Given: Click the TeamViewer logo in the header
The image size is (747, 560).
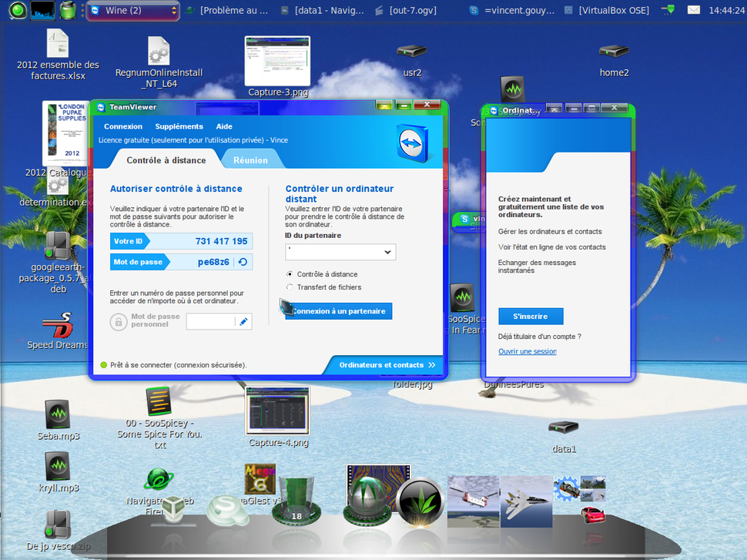Looking at the screenshot, I should (x=413, y=143).
